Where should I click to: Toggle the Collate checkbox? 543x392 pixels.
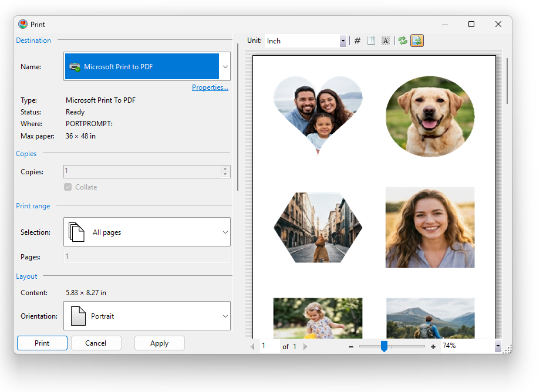tap(69, 187)
